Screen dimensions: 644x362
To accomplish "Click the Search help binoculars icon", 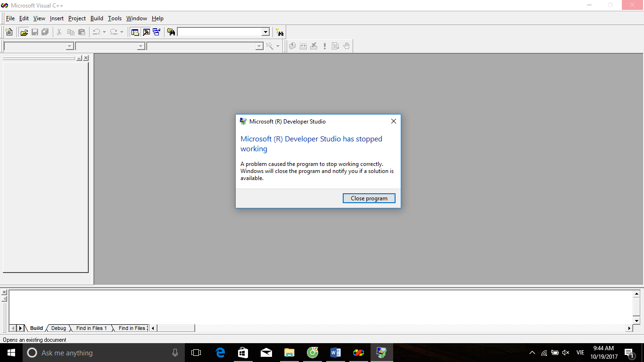I will point(280,32).
